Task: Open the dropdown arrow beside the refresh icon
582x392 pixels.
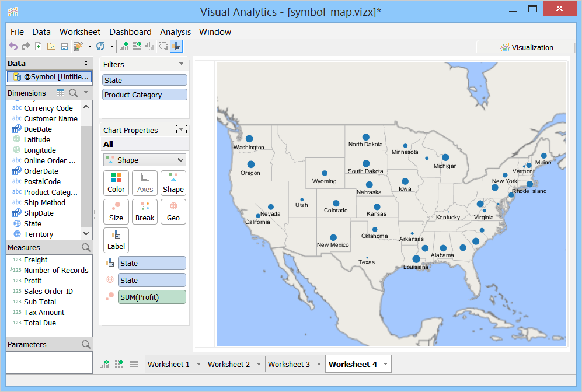Action: point(112,47)
